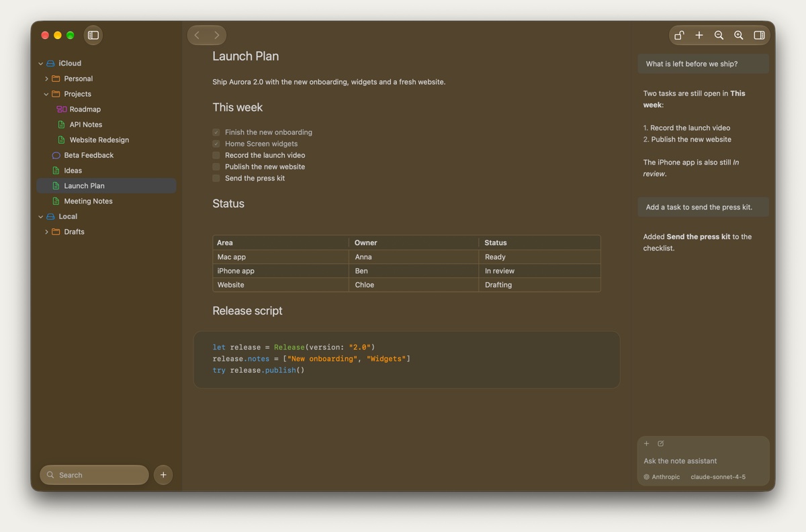Add attachment with assistant plus icon
The image size is (806, 532).
coord(647,443)
